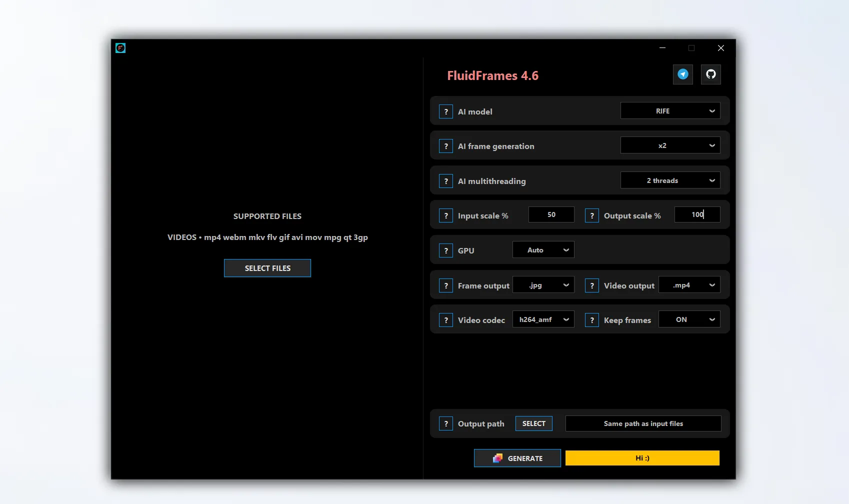The height and width of the screenshot is (504, 849).
Task: Click the yellow Hi :) button
Action: 642,457
